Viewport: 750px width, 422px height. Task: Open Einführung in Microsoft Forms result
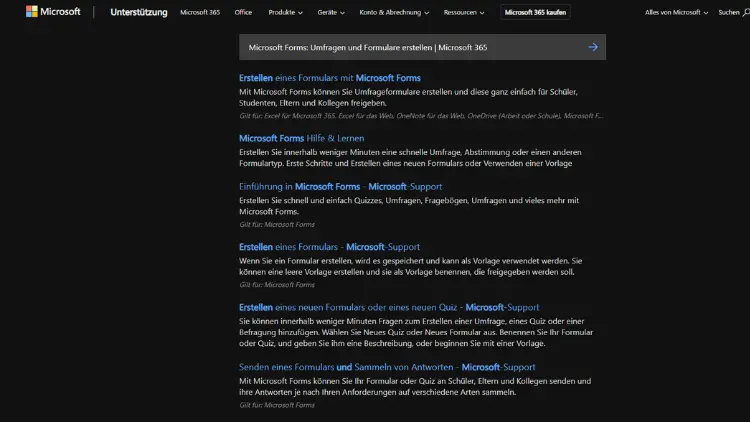(341, 187)
